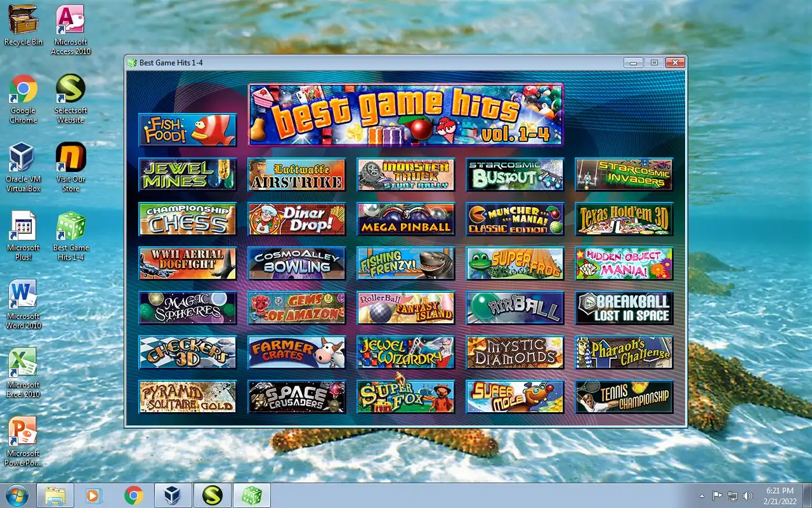Select Visit Our Store desktop shortcut
The image size is (812, 508).
pos(71,167)
